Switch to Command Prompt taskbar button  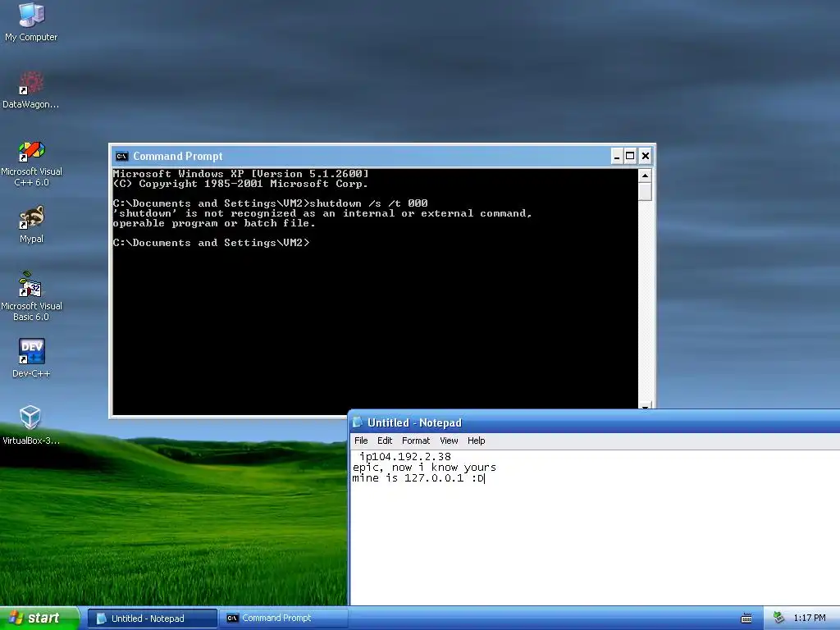pos(283,619)
